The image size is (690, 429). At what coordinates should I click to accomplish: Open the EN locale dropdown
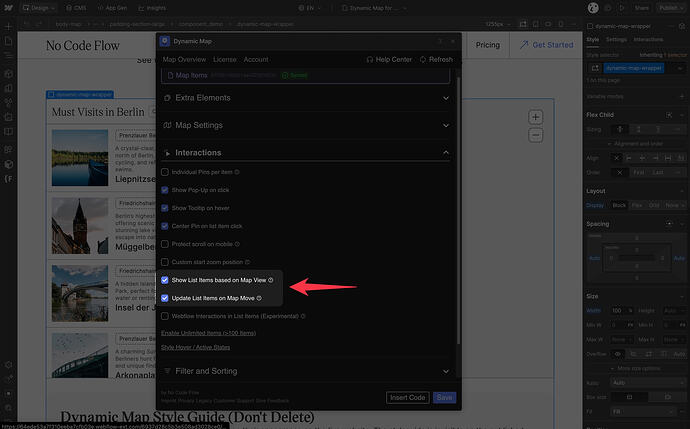coord(310,8)
